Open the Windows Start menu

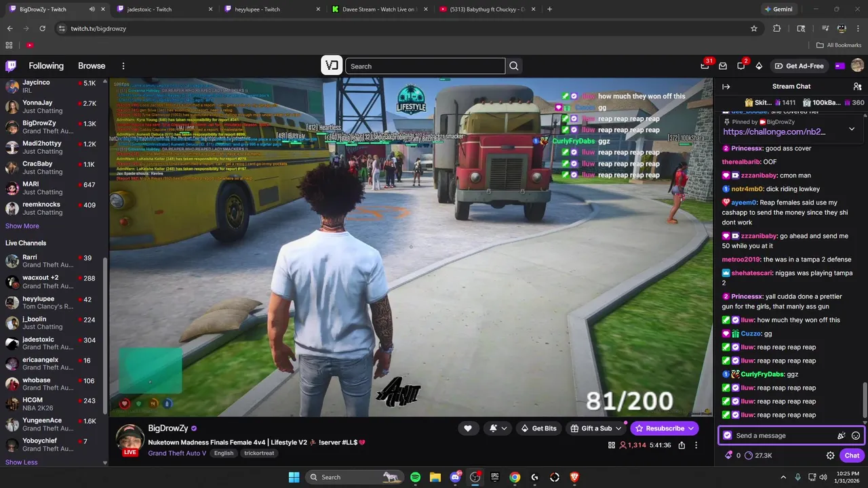(294, 477)
